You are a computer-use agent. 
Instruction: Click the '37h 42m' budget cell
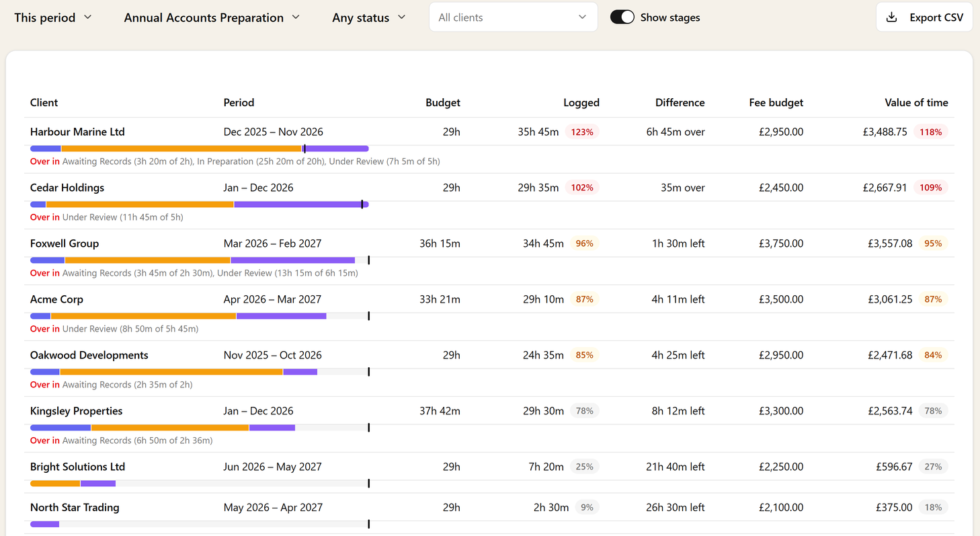[440, 411]
